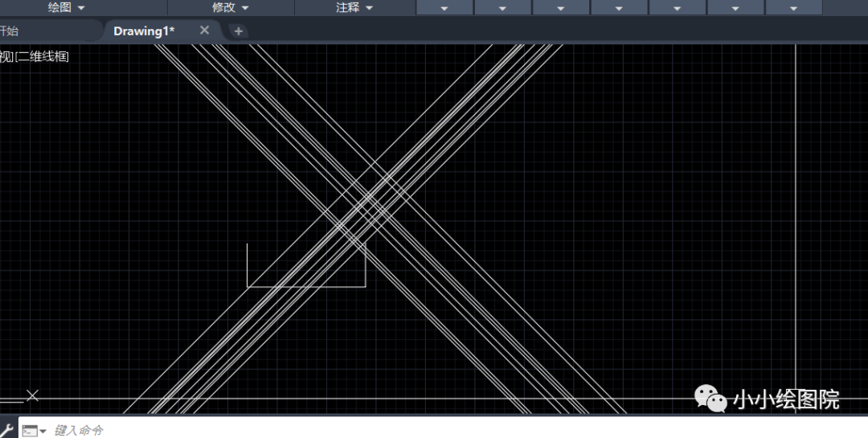The width and height of the screenshot is (868, 438).
Task: Click the UCS origin X marker
Action: tap(32, 395)
